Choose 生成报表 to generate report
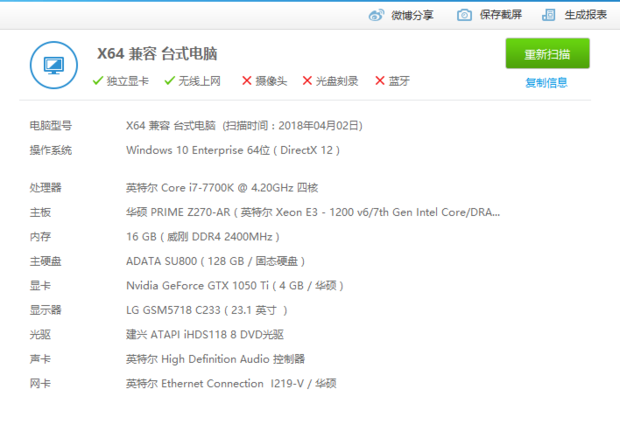The width and height of the screenshot is (620, 438). pos(586,15)
